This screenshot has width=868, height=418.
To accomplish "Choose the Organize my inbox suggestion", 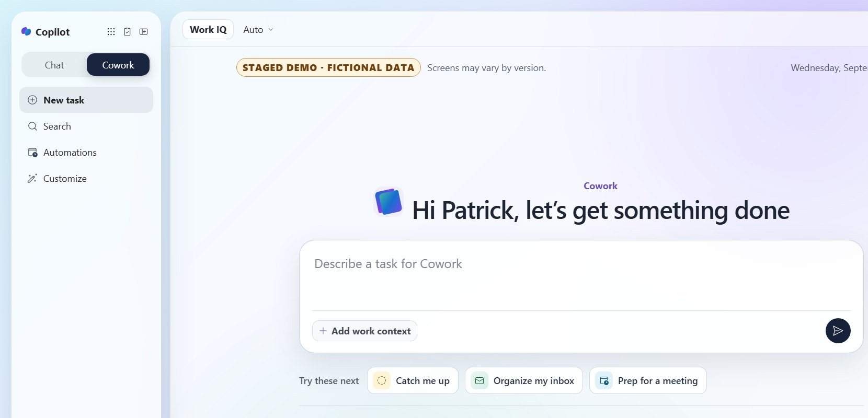I will coord(523,380).
